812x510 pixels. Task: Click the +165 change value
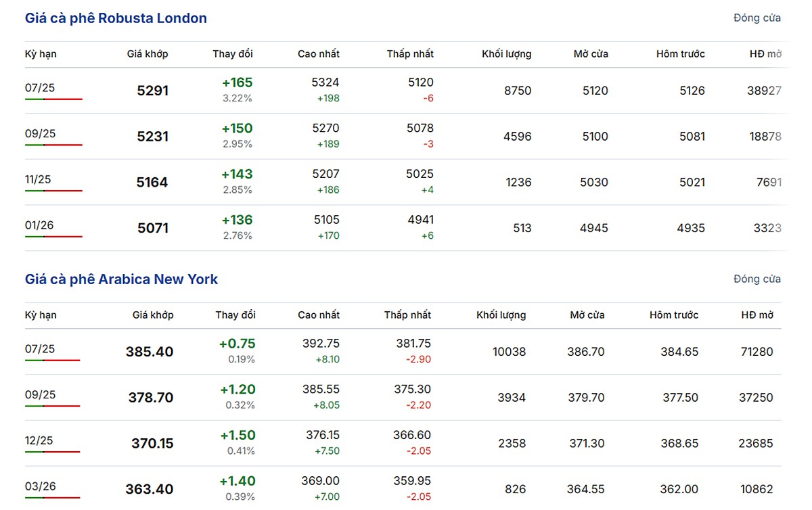pos(237,83)
